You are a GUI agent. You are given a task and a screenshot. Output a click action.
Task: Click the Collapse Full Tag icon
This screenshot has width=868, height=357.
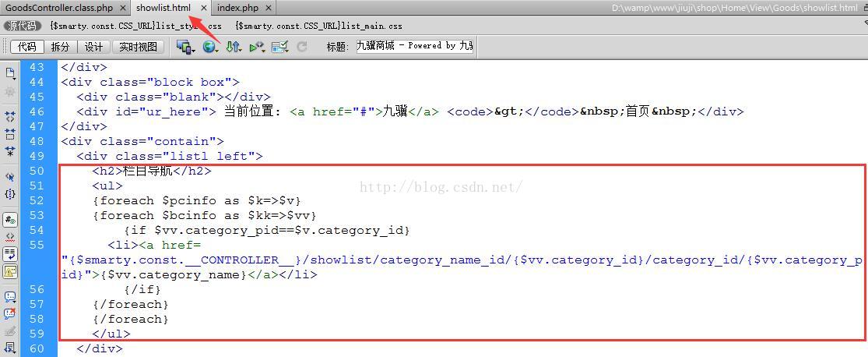pyautogui.click(x=10, y=116)
